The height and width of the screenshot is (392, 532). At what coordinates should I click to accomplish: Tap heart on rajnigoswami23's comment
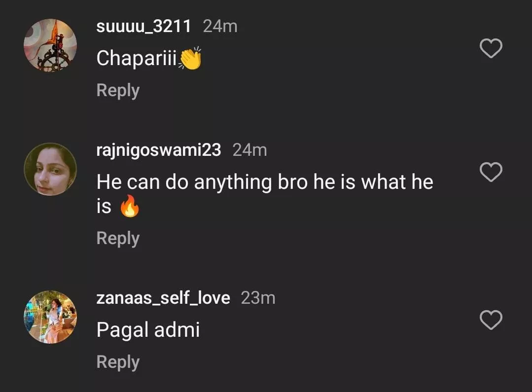(x=491, y=172)
